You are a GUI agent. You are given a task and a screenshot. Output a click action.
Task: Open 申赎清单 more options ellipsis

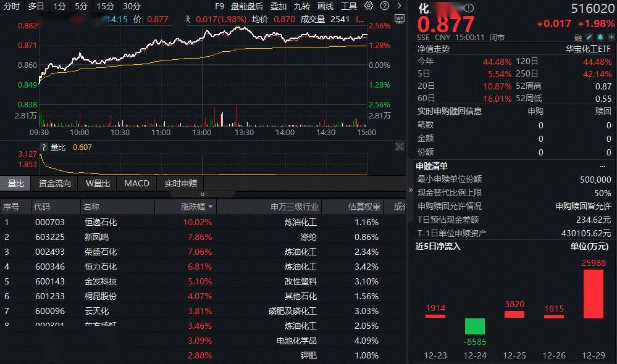603,166
